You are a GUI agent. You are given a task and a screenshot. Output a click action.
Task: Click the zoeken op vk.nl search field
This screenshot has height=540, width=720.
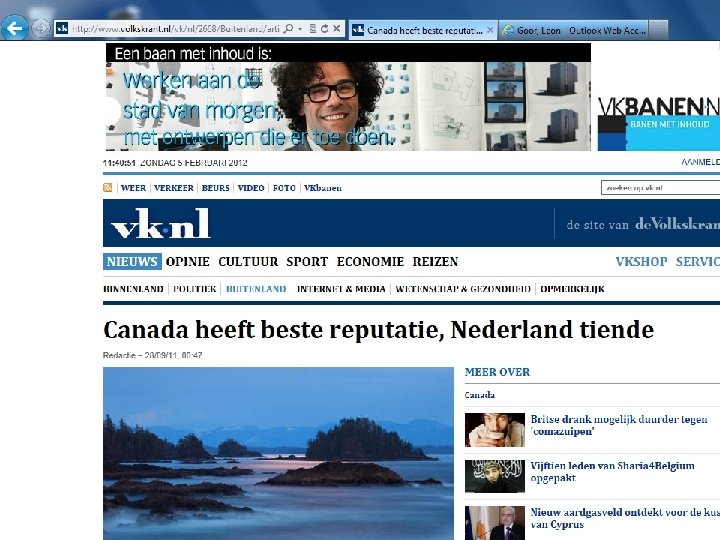[x=660, y=187]
